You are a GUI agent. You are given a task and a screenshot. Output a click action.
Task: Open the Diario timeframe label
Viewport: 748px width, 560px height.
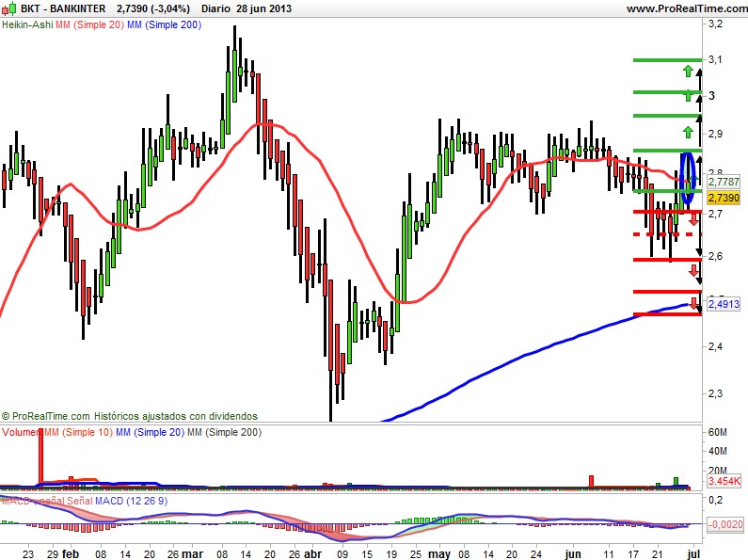click(x=215, y=8)
